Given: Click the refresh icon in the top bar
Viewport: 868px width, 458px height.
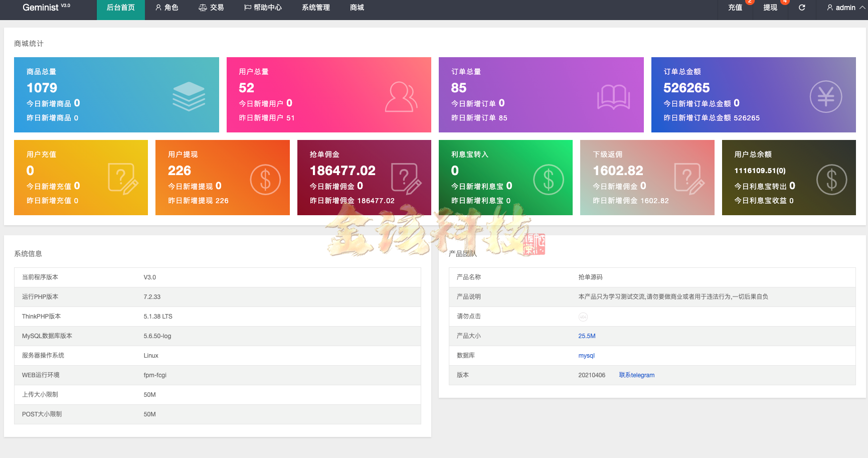Looking at the screenshot, I should [801, 8].
